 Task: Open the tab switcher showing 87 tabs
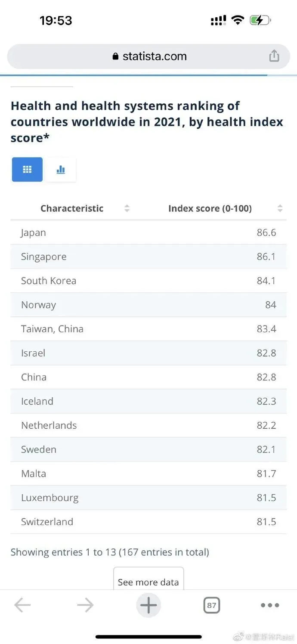point(211,605)
